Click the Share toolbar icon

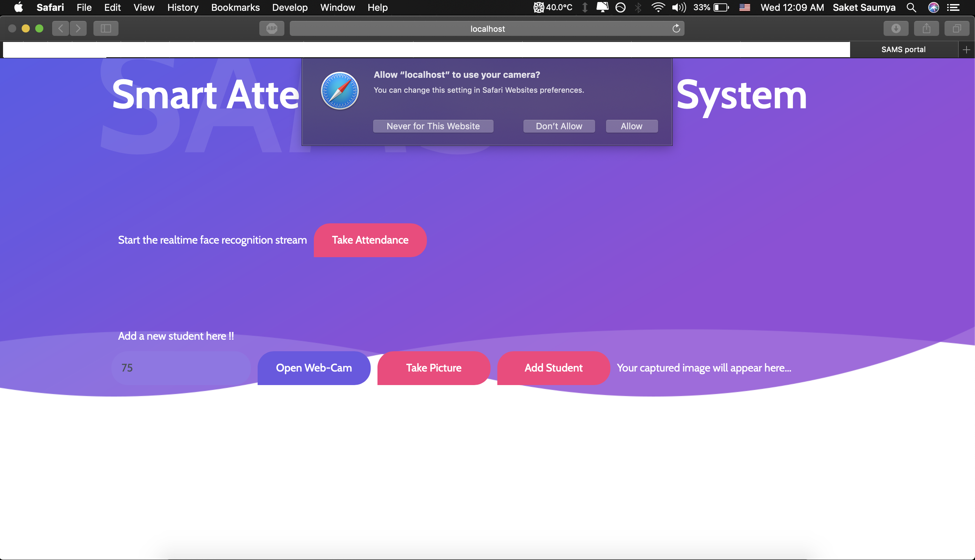pos(926,28)
